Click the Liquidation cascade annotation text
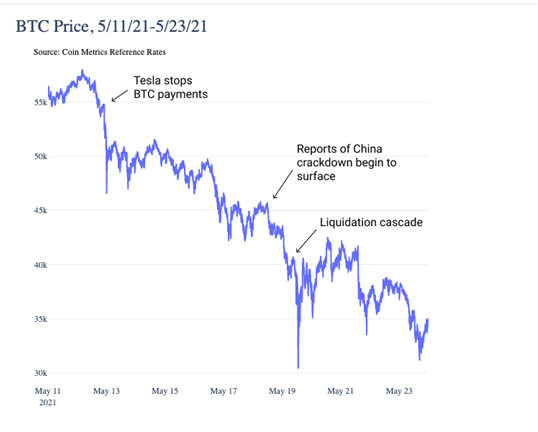Viewport: 538px width, 432px height. 371,222
